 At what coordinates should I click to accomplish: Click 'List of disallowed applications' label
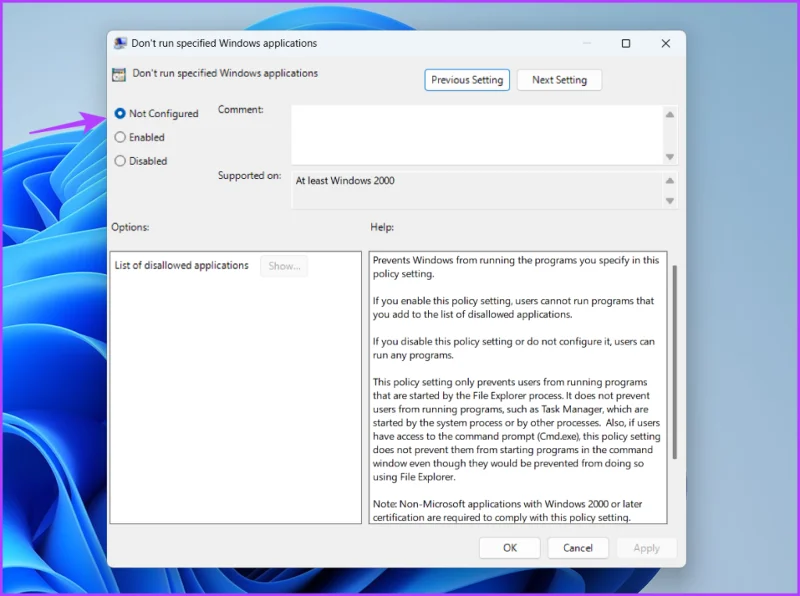point(181,265)
